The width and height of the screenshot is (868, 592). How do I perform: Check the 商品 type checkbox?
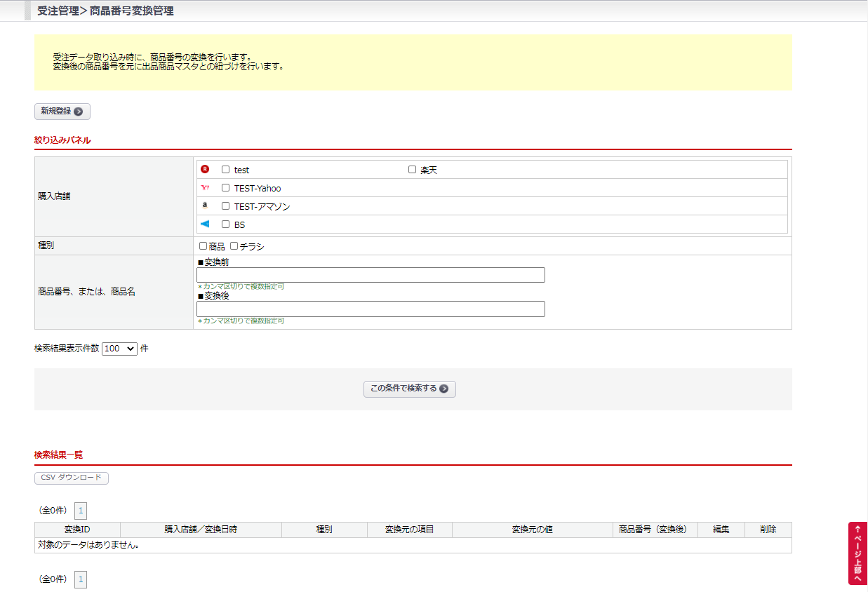click(x=203, y=246)
